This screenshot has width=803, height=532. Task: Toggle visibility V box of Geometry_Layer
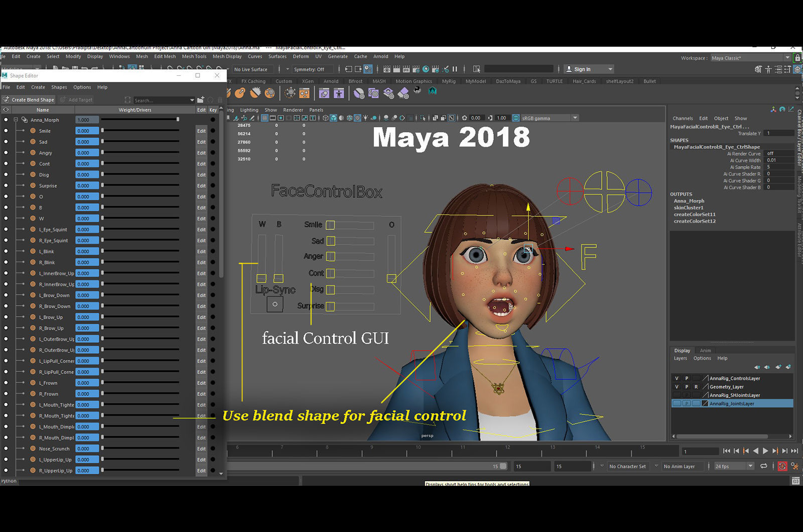[677, 387]
